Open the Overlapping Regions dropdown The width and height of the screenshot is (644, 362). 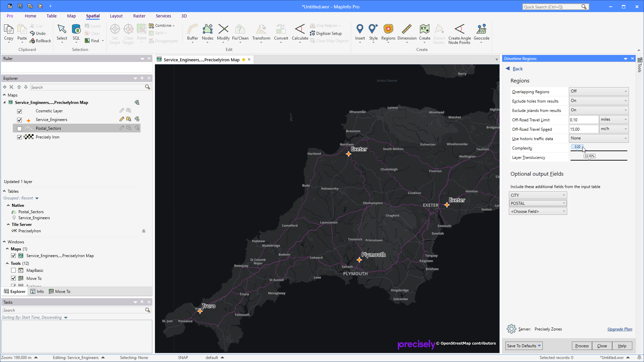click(x=599, y=91)
